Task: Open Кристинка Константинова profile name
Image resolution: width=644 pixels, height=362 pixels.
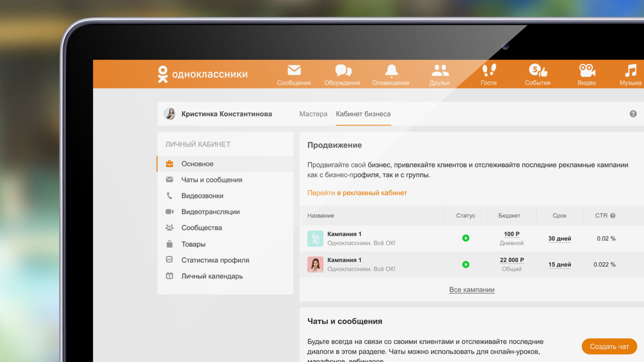Action: tap(226, 114)
